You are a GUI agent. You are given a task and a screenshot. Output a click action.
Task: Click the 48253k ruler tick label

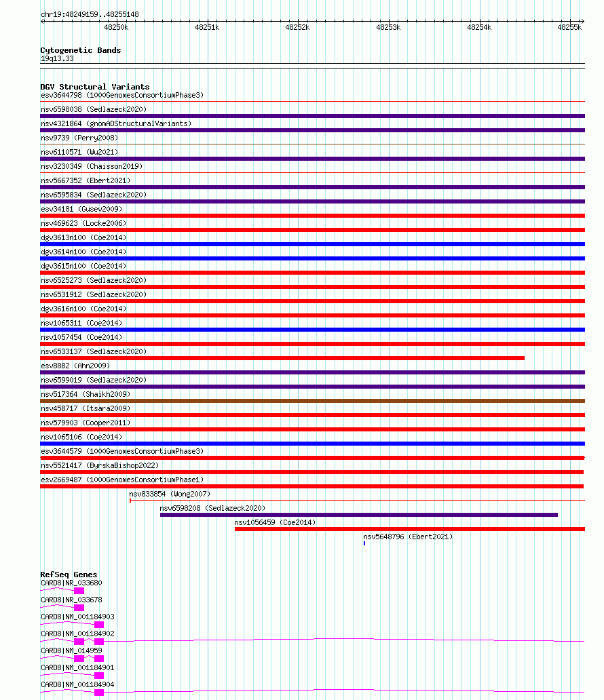[x=389, y=28]
